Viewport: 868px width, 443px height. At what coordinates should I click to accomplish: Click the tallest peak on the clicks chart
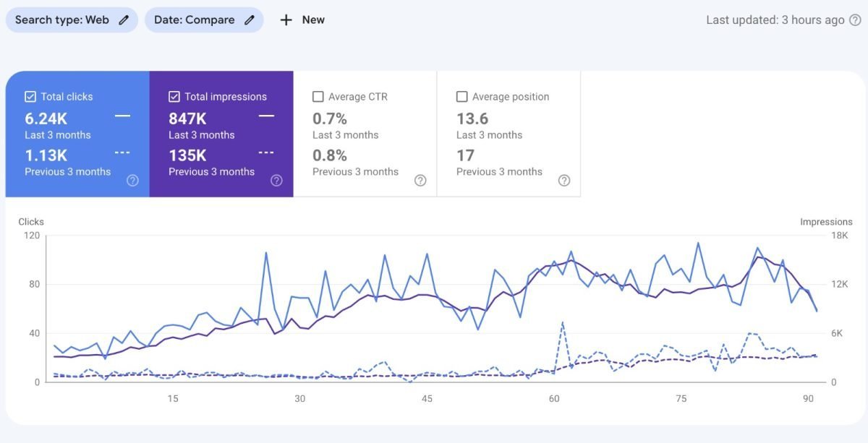699,244
